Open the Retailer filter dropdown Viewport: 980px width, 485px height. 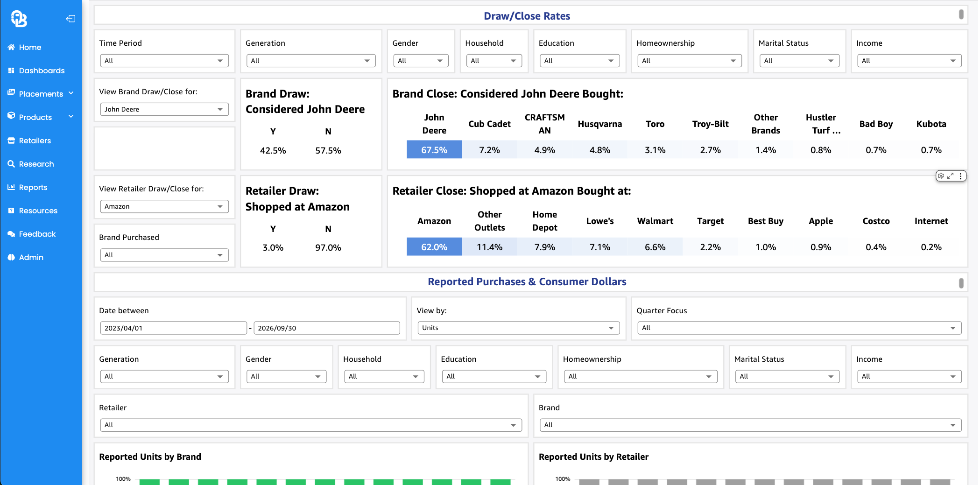311,425
